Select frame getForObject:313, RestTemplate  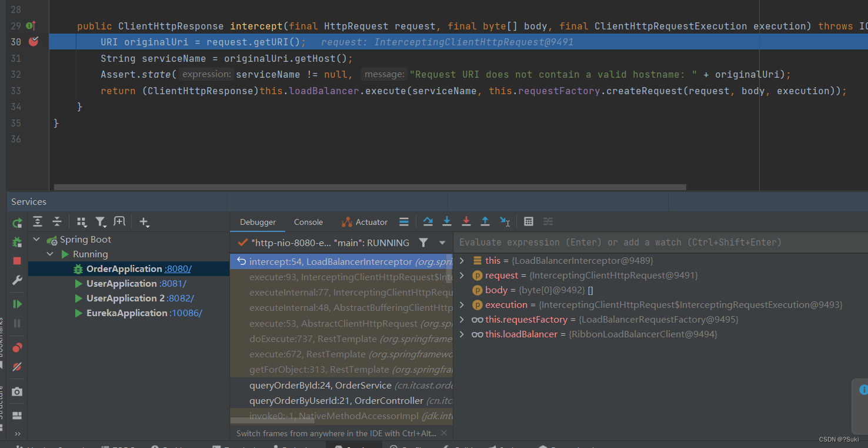point(342,370)
